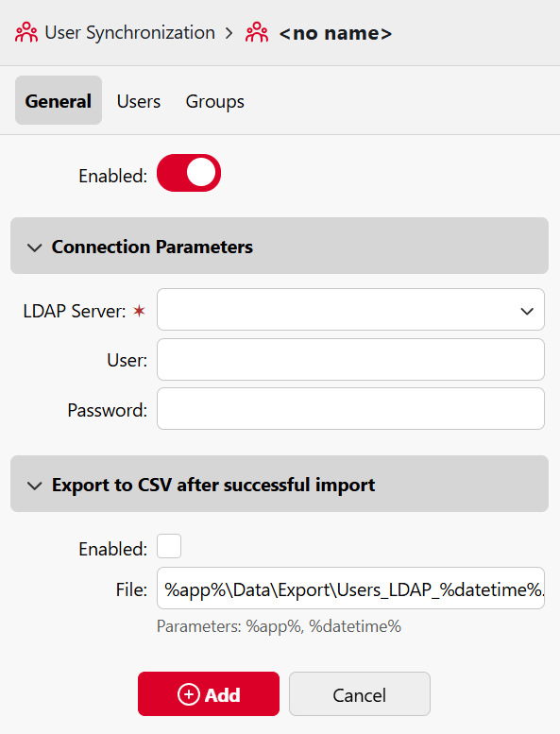Screen dimensions: 560x734
Task: Click the Add button
Action: click(209, 693)
